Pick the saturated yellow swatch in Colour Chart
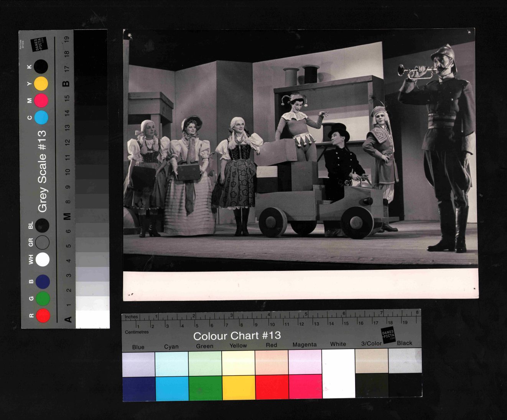 click(239, 387)
